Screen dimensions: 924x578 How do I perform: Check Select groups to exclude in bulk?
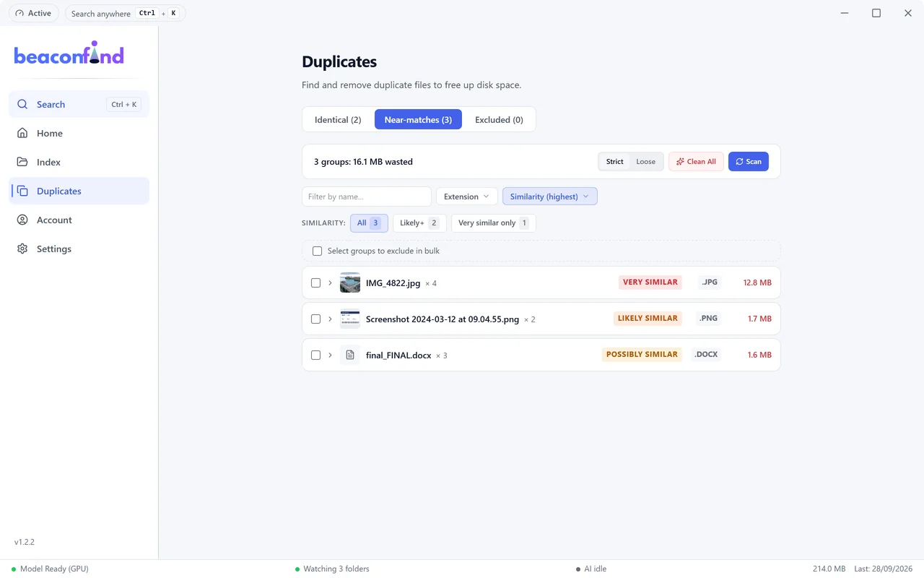[317, 251]
